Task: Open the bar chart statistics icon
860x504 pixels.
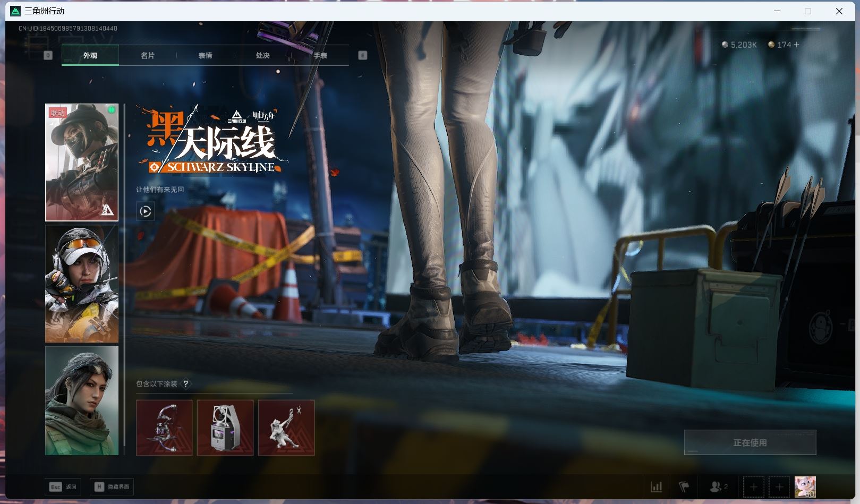Action: pyautogui.click(x=657, y=486)
